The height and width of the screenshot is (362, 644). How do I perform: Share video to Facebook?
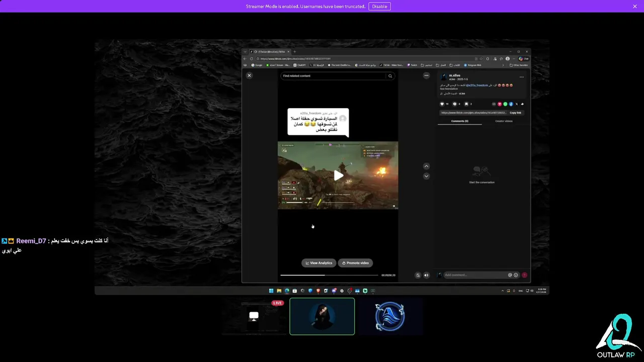[x=511, y=104]
